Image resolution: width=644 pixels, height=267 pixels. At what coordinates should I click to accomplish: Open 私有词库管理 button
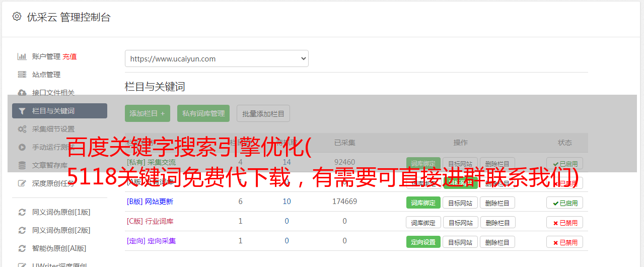click(x=203, y=113)
